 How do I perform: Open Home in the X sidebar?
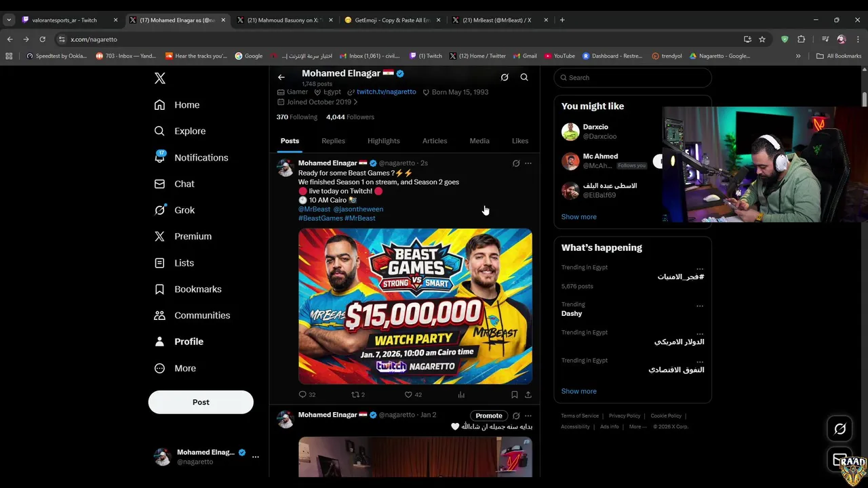pos(177,105)
